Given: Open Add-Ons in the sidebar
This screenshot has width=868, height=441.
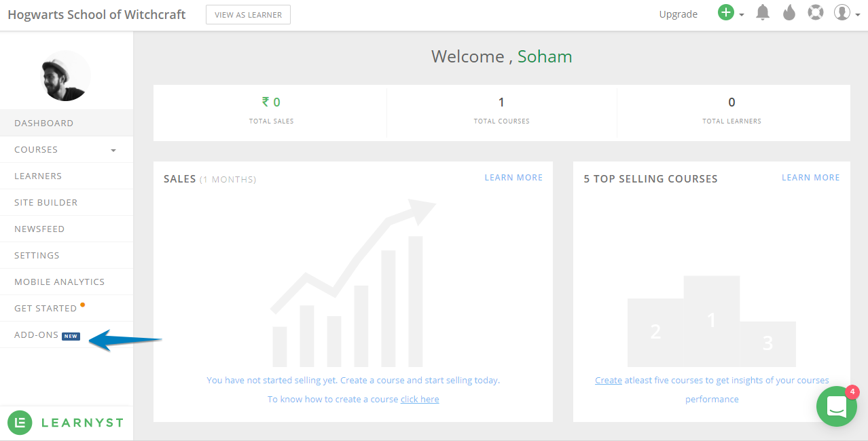Looking at the screenshot, I should pos(67,334).
